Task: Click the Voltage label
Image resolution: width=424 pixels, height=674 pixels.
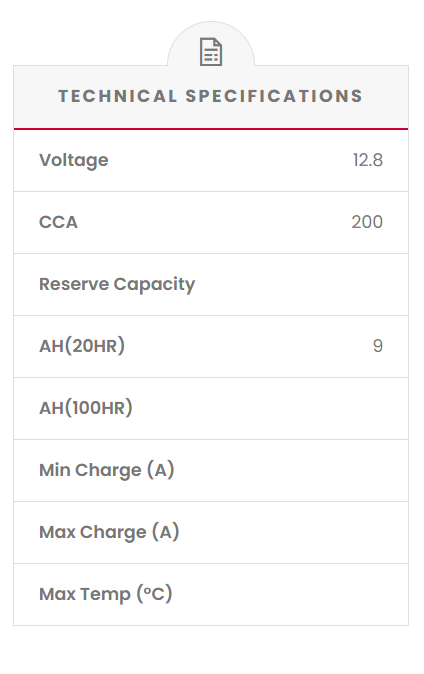Action: tap(74, 160)
